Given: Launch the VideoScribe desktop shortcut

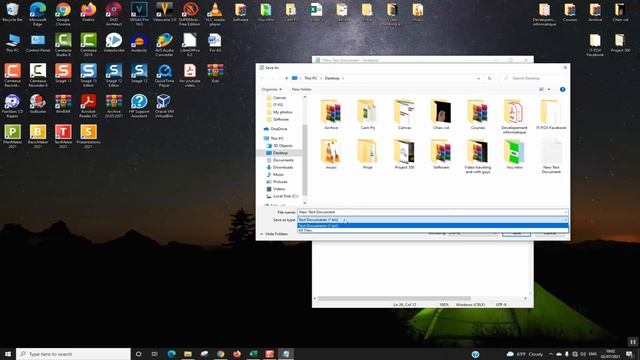Looking at the screenshot, I should [113, 43].
